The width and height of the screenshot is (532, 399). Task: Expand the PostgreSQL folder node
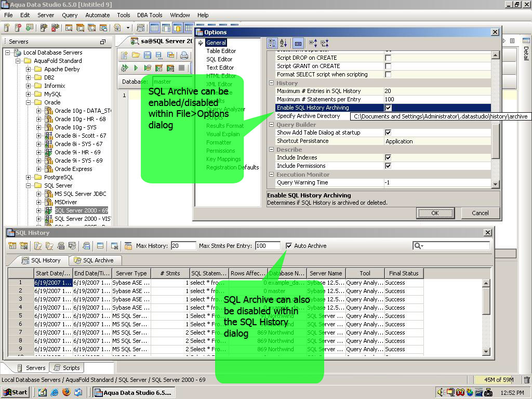(29, 177)
